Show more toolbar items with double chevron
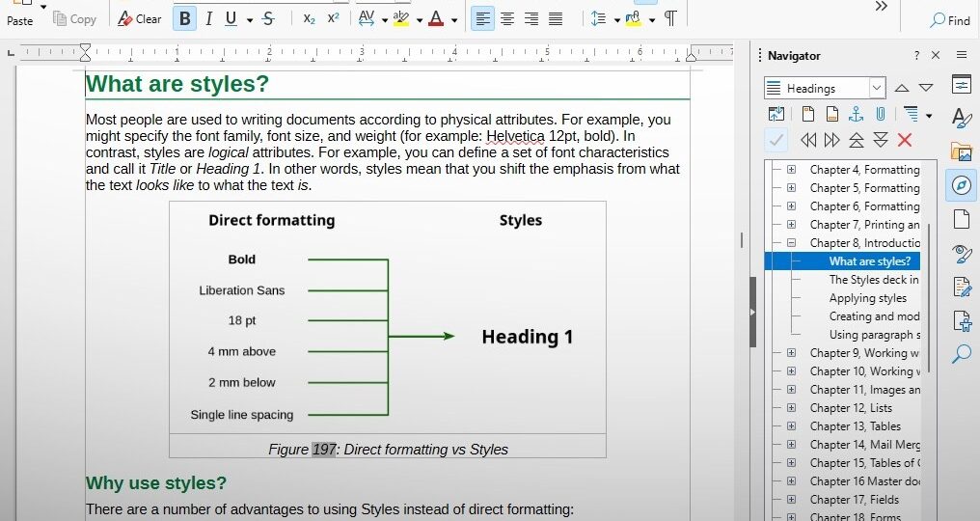The image size is (980, 521). tap(882, 6)
